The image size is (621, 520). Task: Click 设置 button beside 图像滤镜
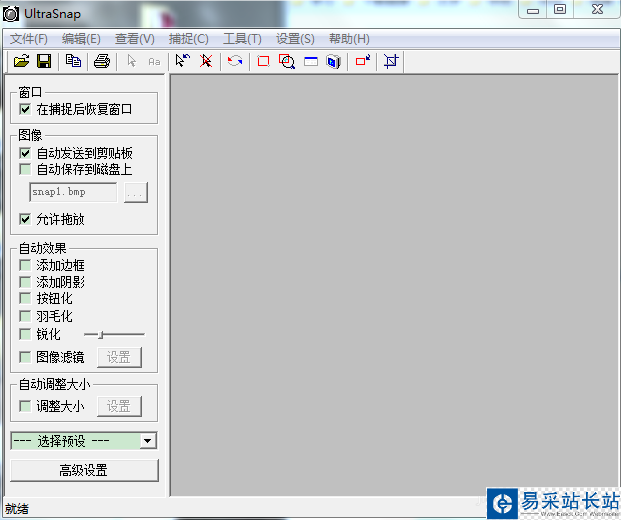[119, 357]
